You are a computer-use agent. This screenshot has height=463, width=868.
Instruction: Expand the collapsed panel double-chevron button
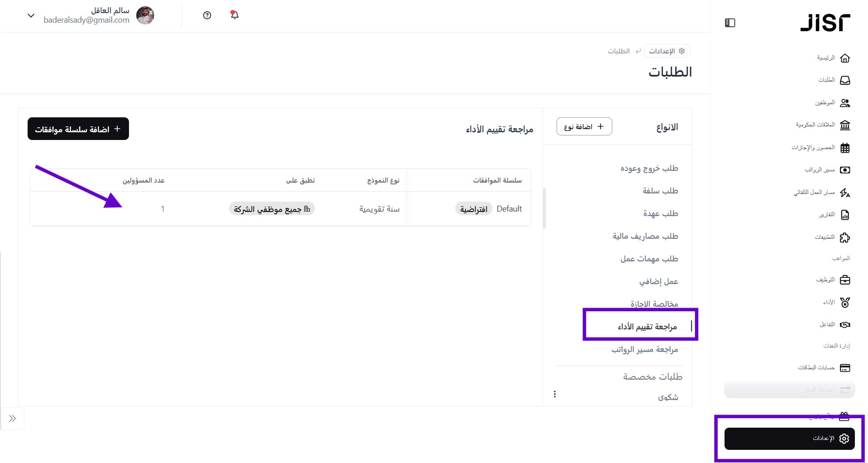(x=13, y=419)
